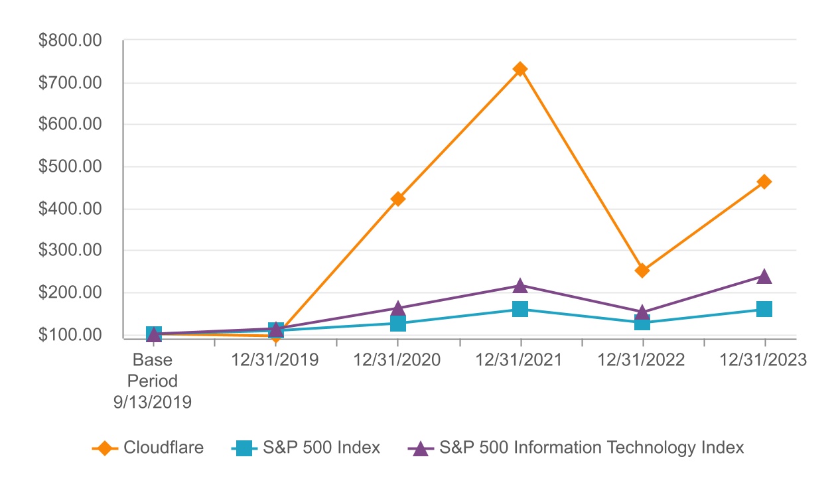The width and height of the screenshot is (836, 504).
Task: Click the orange Cloudflare legend diamond swatch
Action: click(x=104, y=448)
